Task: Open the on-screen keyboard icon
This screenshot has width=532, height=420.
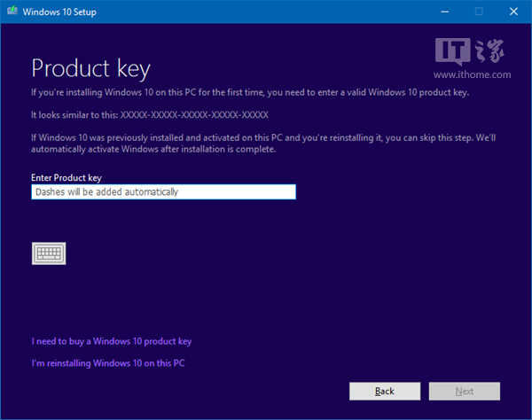Action: [49, 253]
